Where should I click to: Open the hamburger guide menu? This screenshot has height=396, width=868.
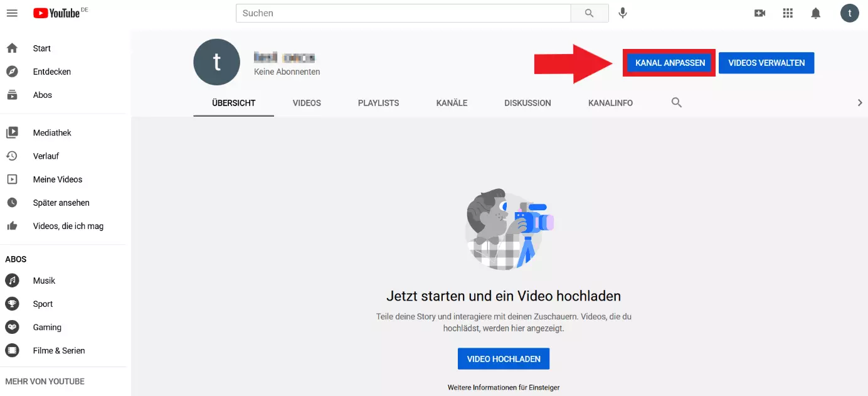point(12,13)
